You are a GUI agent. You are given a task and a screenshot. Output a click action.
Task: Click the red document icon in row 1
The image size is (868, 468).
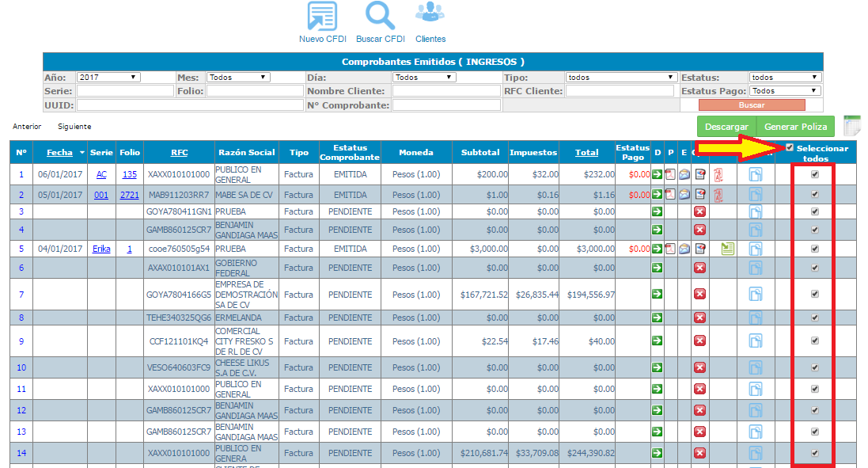pos(718,175)
